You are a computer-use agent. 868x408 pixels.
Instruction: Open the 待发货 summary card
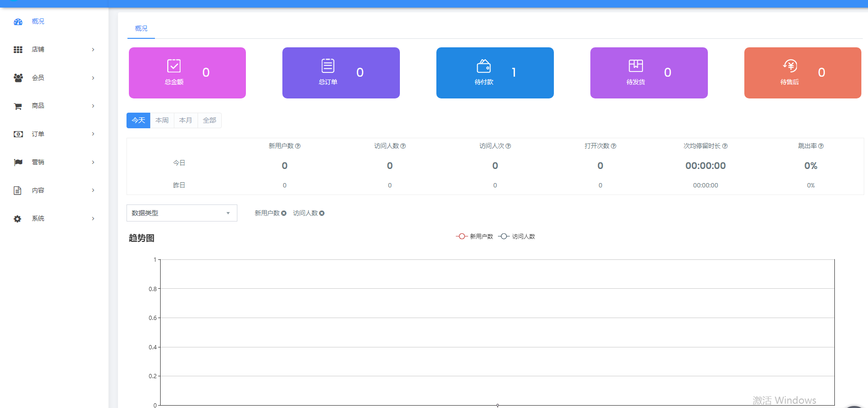pos(649,73)
